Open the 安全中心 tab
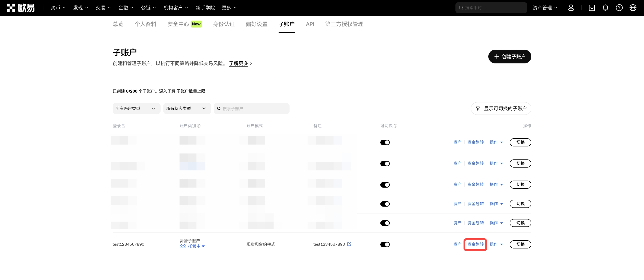This screenshot has height=280, width=644. pos(178,24)
